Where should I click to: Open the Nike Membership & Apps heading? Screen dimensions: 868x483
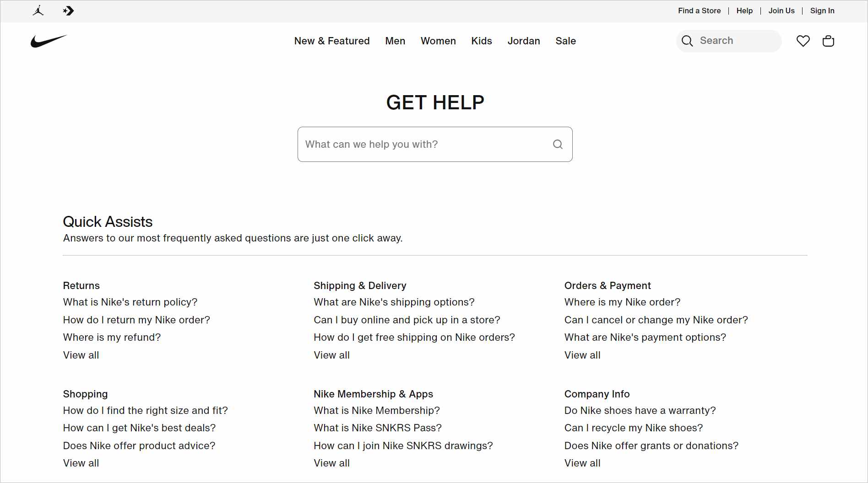point(373,394)
